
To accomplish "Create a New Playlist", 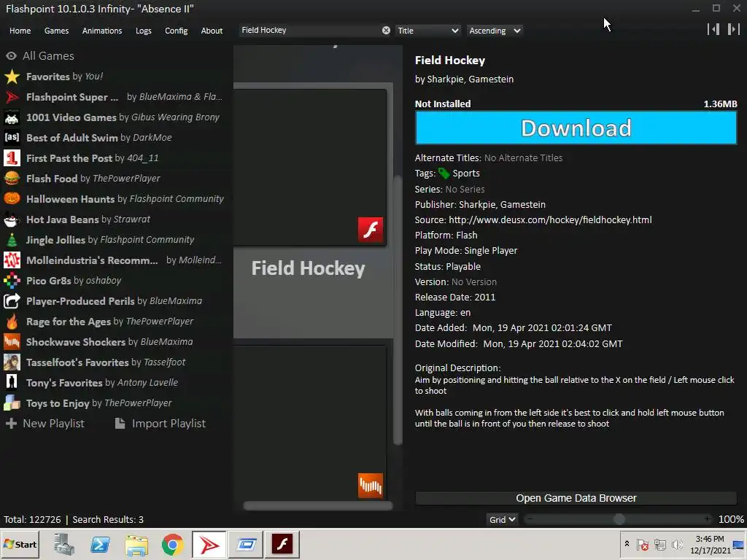I will pyautogui.click(x=45, y=424).
